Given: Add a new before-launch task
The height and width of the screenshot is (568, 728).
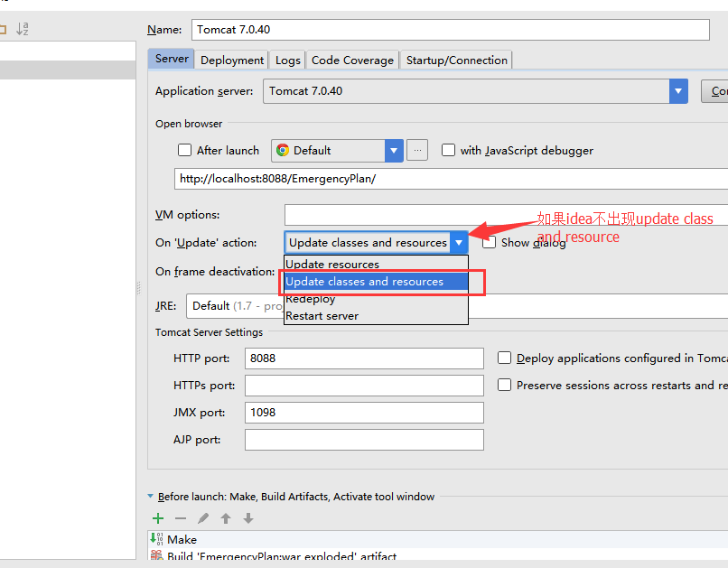Looking at the screenshot, I should [x=158, y=518].
